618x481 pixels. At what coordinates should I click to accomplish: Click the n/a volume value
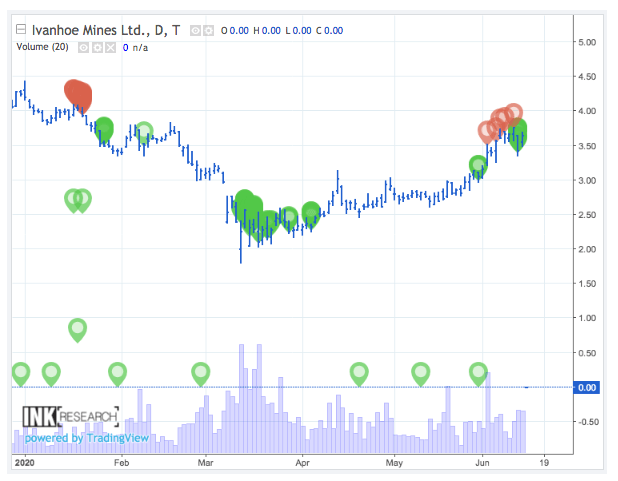pyautogui.click(x=140, y=48)
